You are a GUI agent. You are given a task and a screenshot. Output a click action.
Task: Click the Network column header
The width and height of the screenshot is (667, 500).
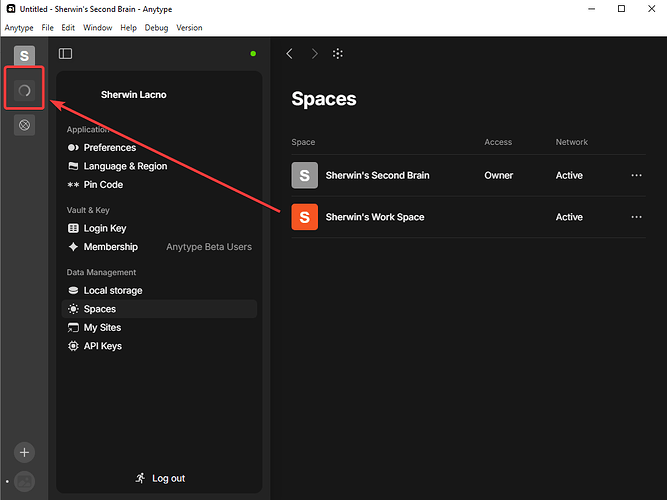tap(572, 142)
